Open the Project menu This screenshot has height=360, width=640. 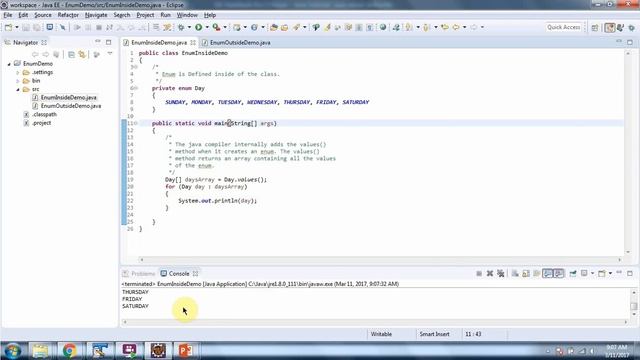pyautogui.click(x=145, y=15)
